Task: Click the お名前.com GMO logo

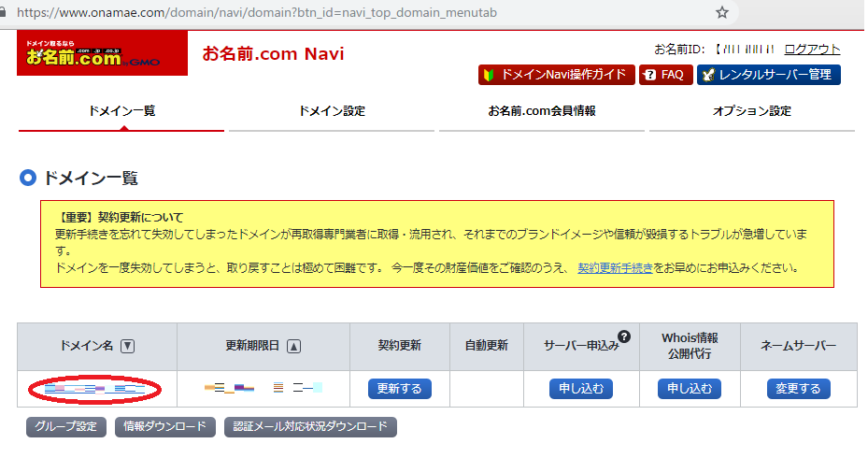Action: 103,53
